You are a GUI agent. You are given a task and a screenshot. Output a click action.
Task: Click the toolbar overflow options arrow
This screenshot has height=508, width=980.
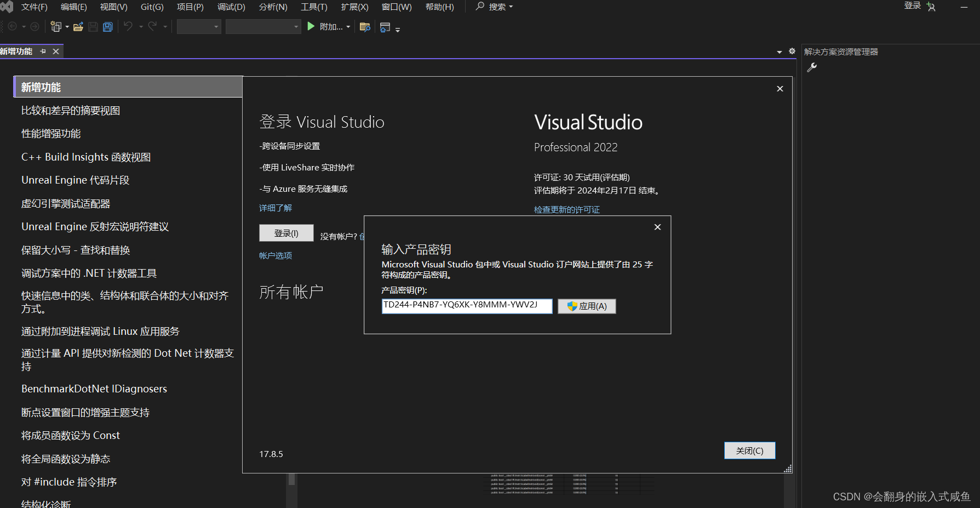[x=398, y=30]
